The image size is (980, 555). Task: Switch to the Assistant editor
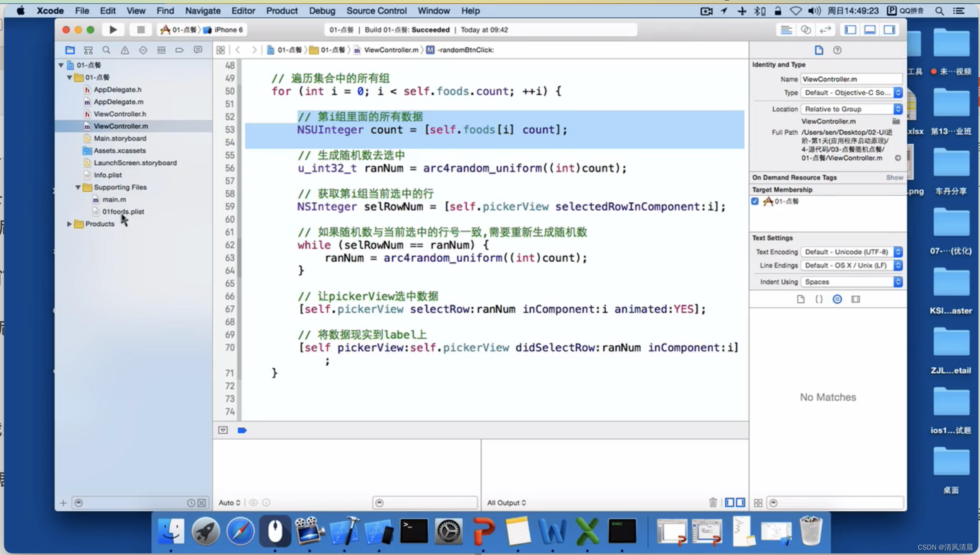[x=806, y=30]
